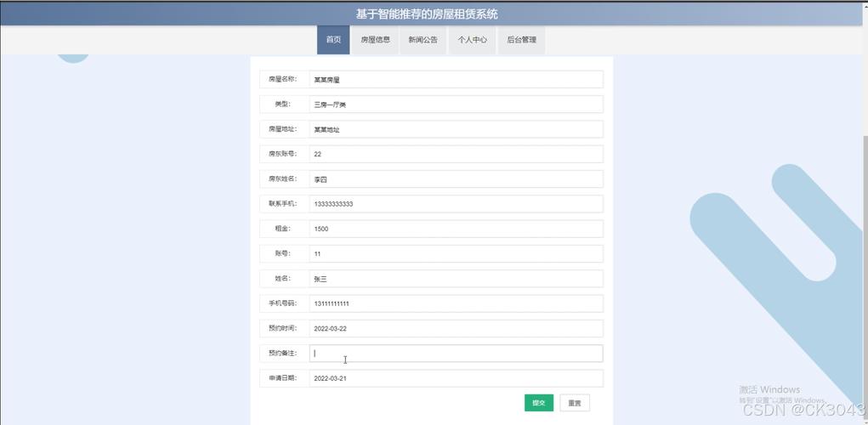868x425 pixels.
Task: Click the green 提交 submit button
Action: [539, 403]
